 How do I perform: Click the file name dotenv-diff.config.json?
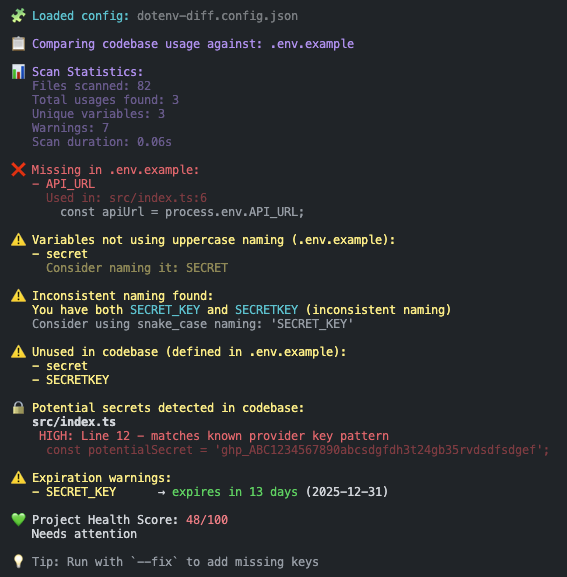[217, 16]
